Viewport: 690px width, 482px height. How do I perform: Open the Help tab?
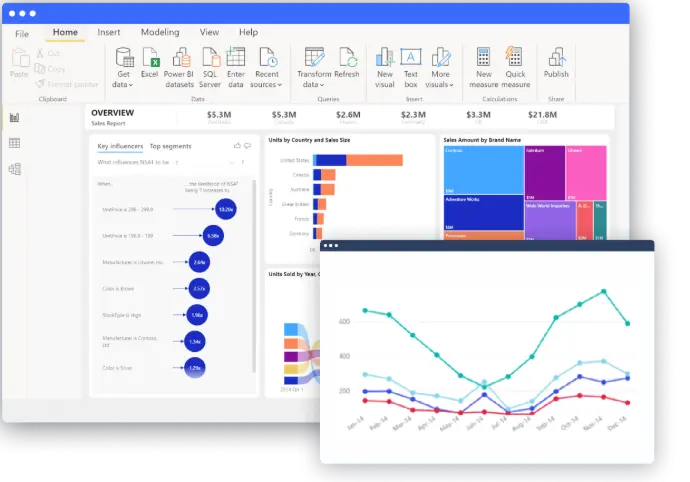coord(248,32)
